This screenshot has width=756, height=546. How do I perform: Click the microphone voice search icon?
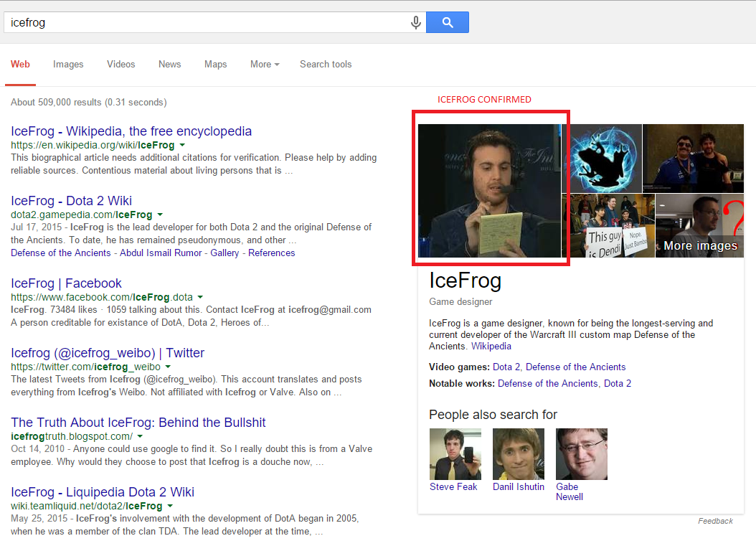point(415,22)
